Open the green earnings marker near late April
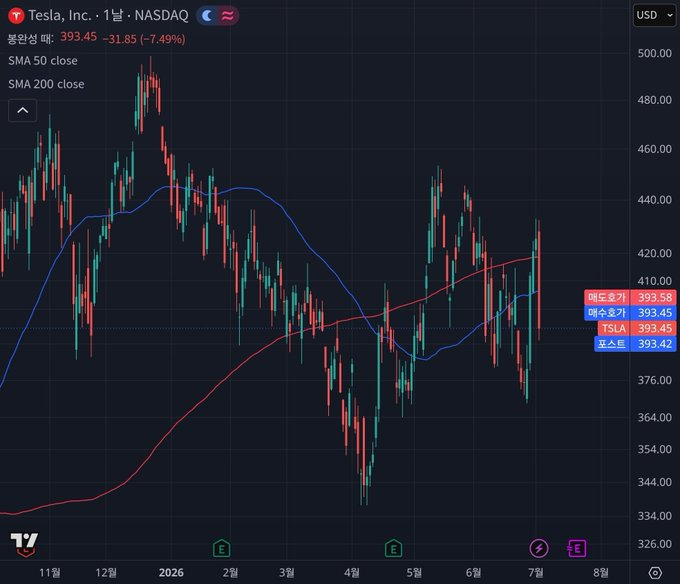680x584 pixels. (393, 549)
